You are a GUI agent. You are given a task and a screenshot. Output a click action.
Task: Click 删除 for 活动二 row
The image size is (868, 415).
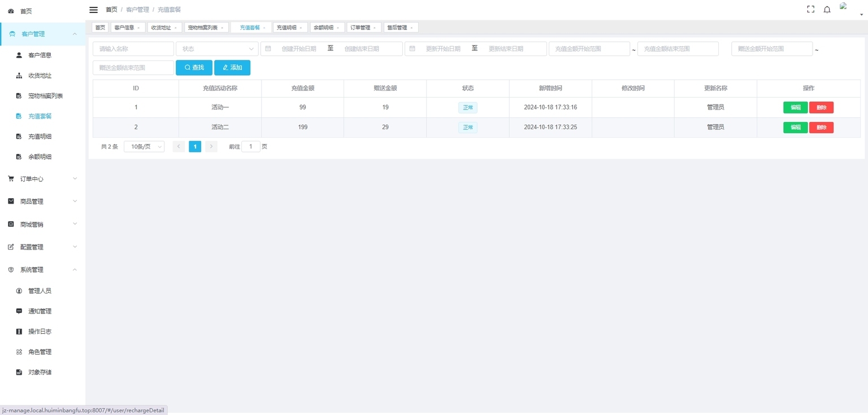pos(821,128)
